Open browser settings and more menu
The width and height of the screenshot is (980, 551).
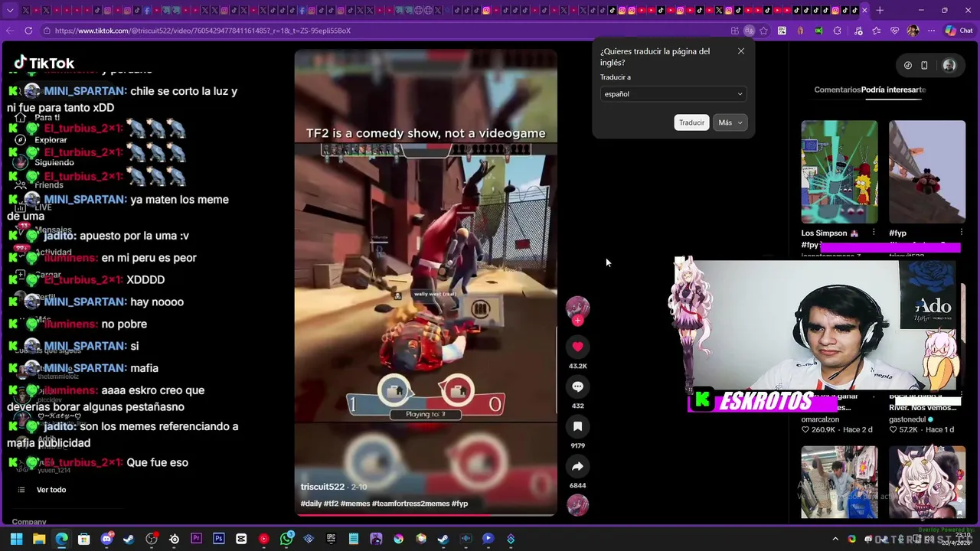[x=931, y=31]
